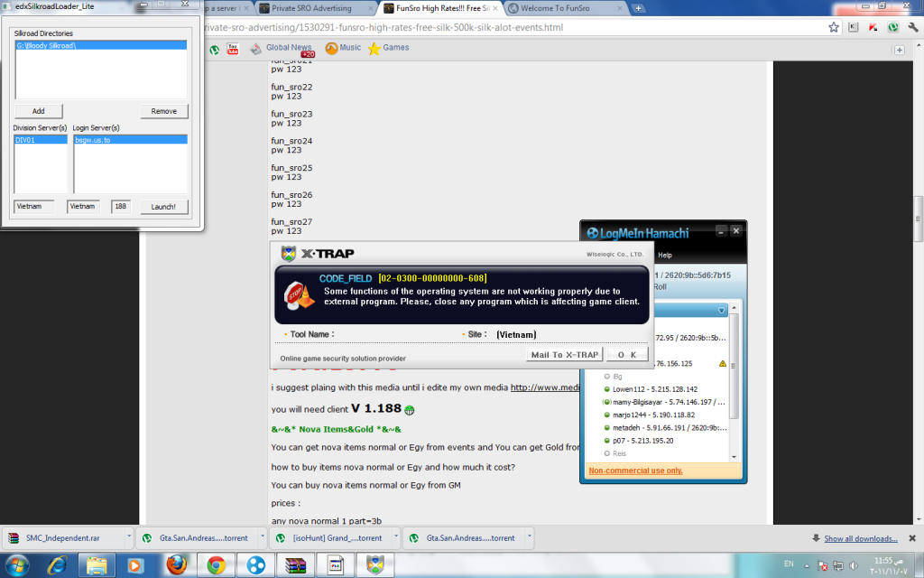Select bsgw.us.to login server
The width and height of the screenshot is (924, 578).
click(130, 140)
